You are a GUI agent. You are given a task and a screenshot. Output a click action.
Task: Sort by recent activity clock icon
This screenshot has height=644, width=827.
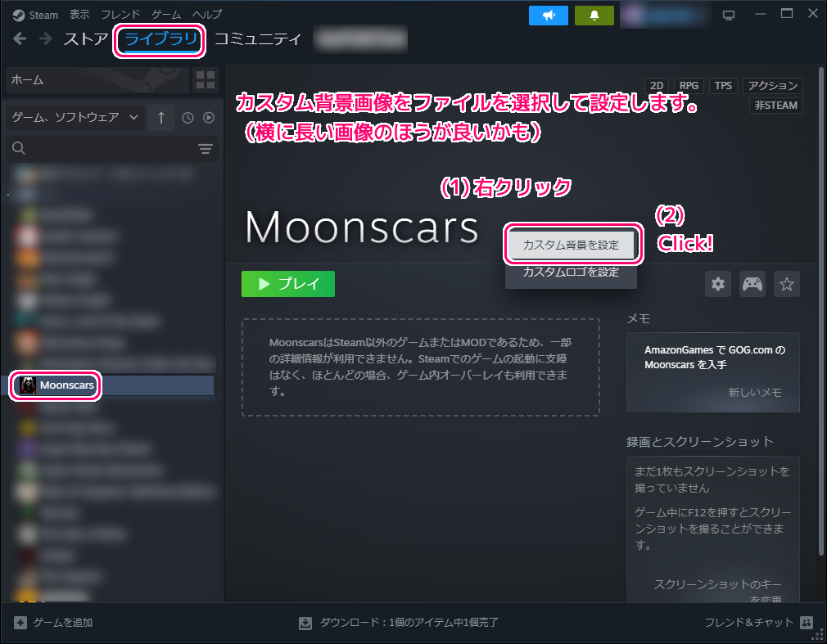(188, 118)
